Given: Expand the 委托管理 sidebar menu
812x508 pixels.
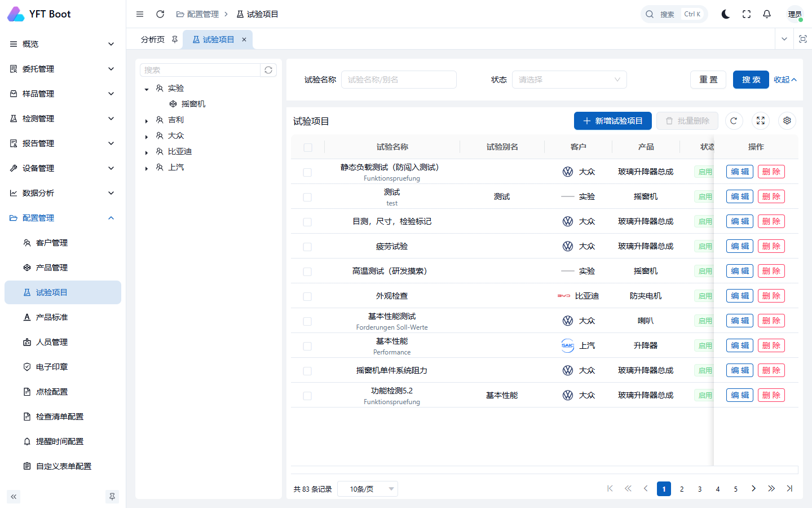Looking at the screenshot, I should click(x=63, y=69).
